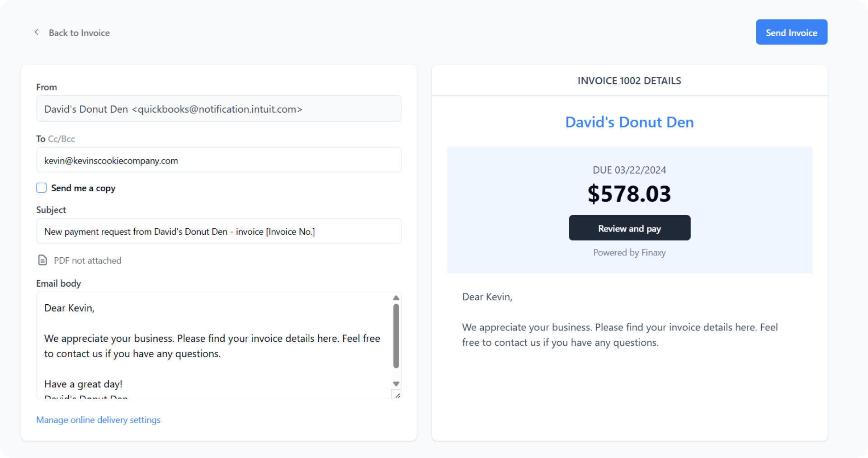Click the PDF not attached text
The width and height of the screenshot is (868, 458).
[88, 260]
